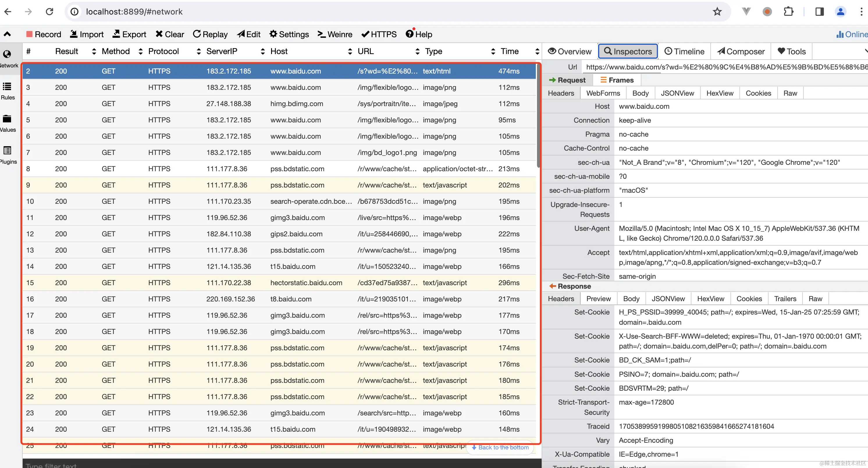Open the Import tool

click(x=87, y=34)
